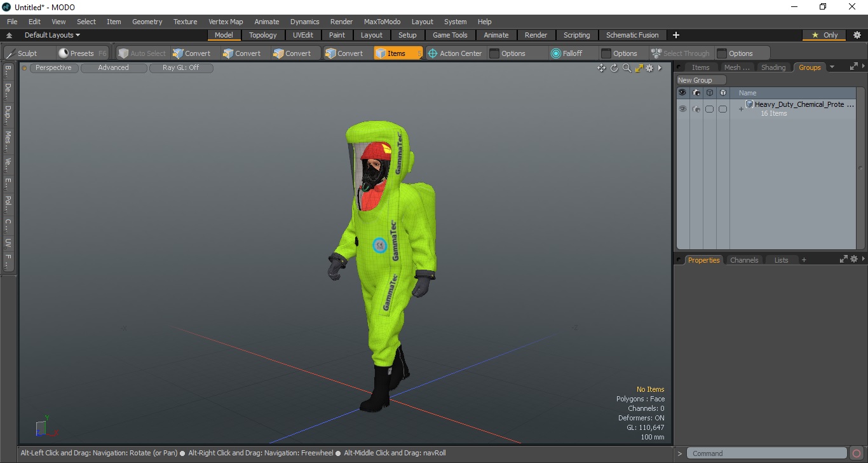Switch to the Topology layout tab
This screenshot has width=868, height=463.
(x=262, y=35)
